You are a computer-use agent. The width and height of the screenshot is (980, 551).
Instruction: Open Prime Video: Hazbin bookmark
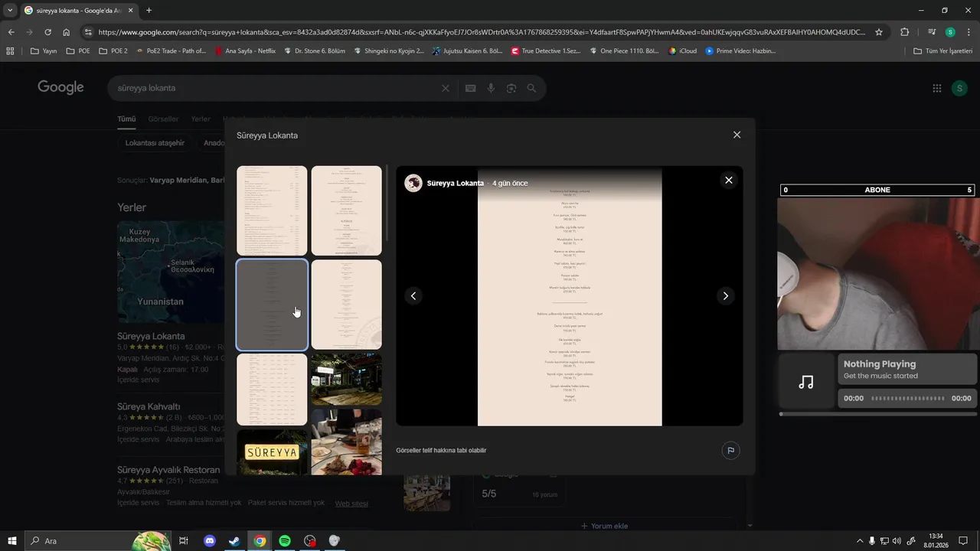pos(740,51)
